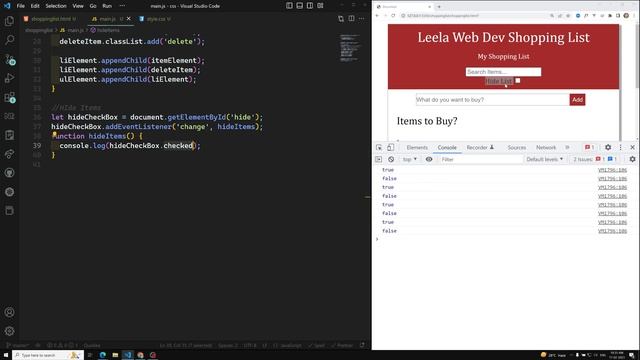This screenshot has height=360, width=640.
Task: Open the Selection menu
Action: tap(56, 6)
